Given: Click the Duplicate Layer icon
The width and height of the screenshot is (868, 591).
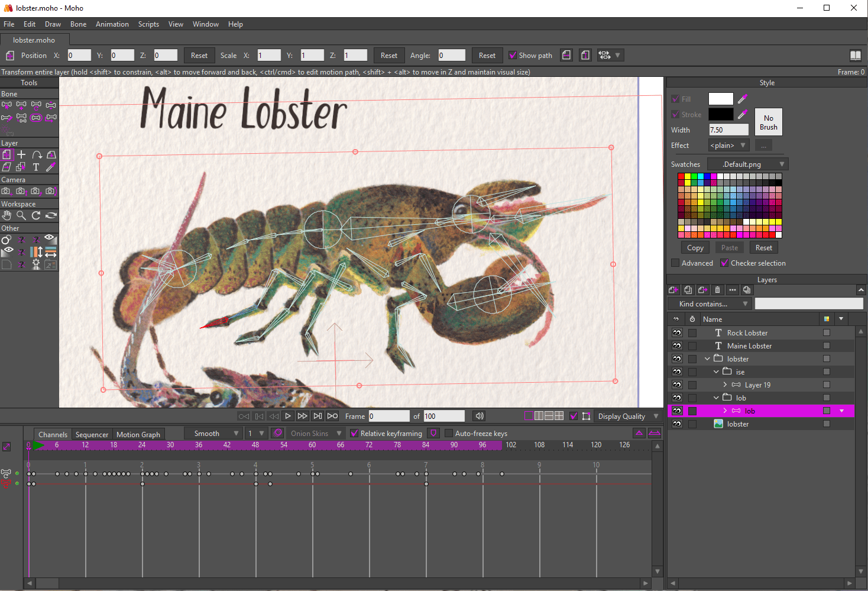Looking at the screenshot, I should coord(688,290).
